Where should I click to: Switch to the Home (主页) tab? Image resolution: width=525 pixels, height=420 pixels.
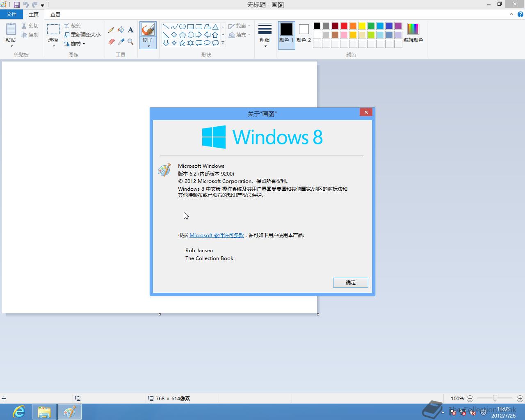tap(34, 14)
